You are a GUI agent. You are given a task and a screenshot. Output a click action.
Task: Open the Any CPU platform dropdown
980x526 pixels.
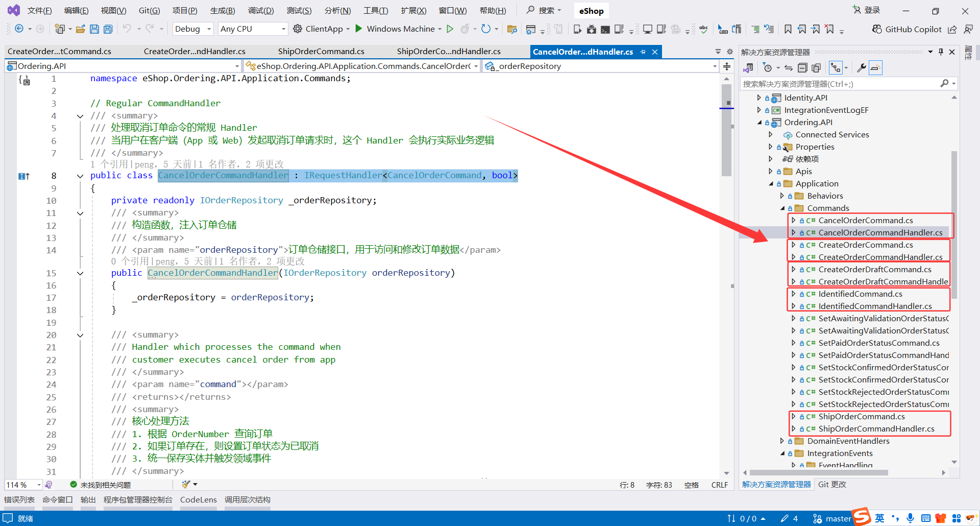point(253,29)
